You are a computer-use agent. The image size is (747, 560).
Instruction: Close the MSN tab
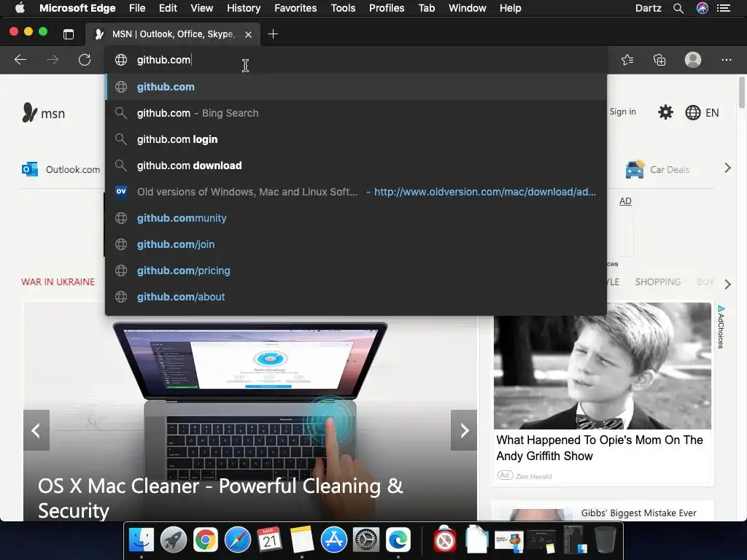(248, 34)
